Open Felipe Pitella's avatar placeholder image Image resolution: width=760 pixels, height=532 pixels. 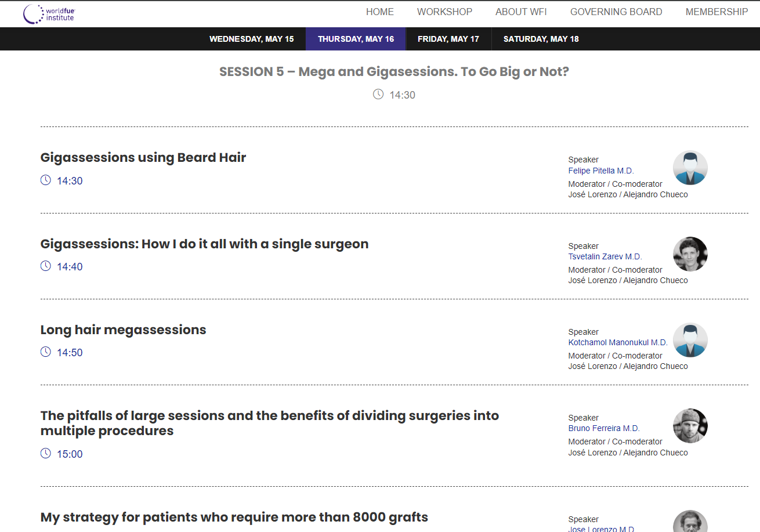(x=690, y=168)
